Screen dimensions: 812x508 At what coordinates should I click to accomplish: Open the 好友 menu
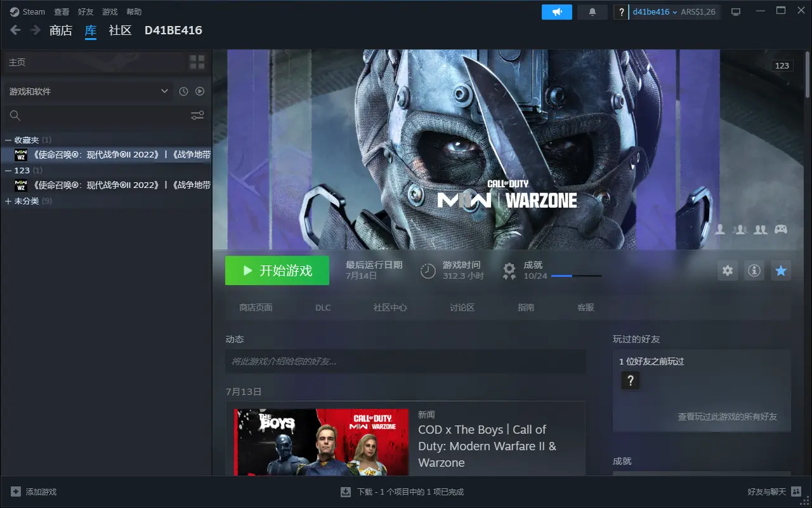pos(86,11)
